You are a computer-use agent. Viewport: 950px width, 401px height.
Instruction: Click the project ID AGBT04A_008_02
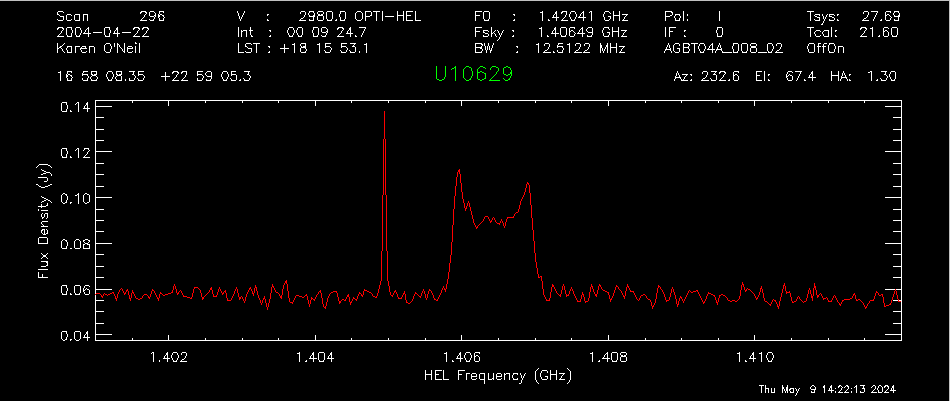tap(723, 47)
